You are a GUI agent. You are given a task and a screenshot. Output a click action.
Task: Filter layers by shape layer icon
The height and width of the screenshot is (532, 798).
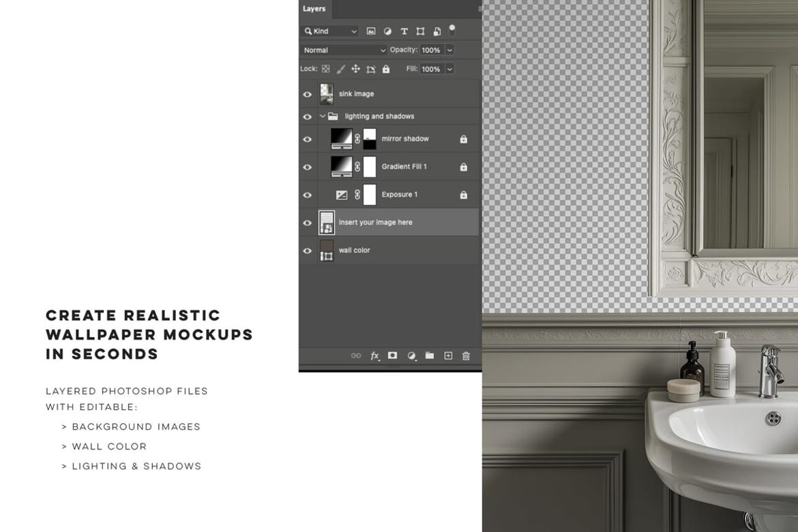pyautogui.click(x=420, y=31)
